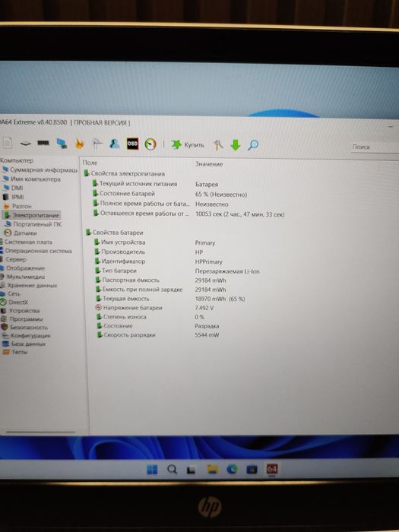
Task: Open Task View on the taskbar
Action: [191, 470]
